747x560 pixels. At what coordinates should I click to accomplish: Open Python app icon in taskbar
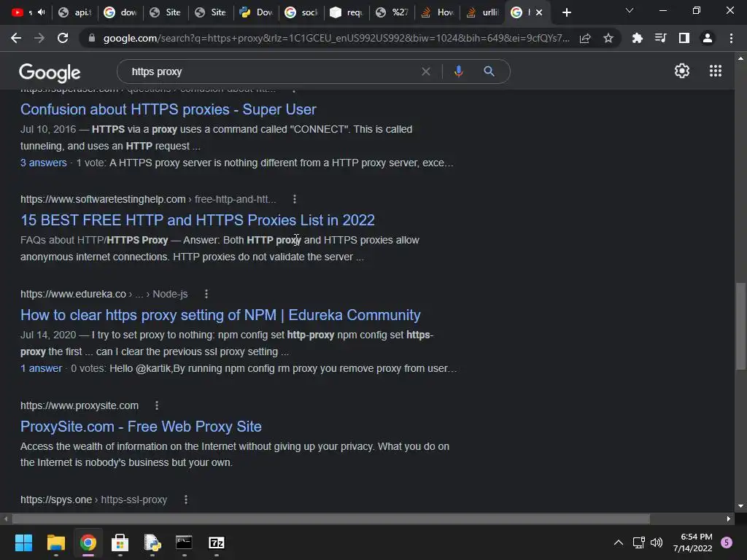click(x=152, y=542)
